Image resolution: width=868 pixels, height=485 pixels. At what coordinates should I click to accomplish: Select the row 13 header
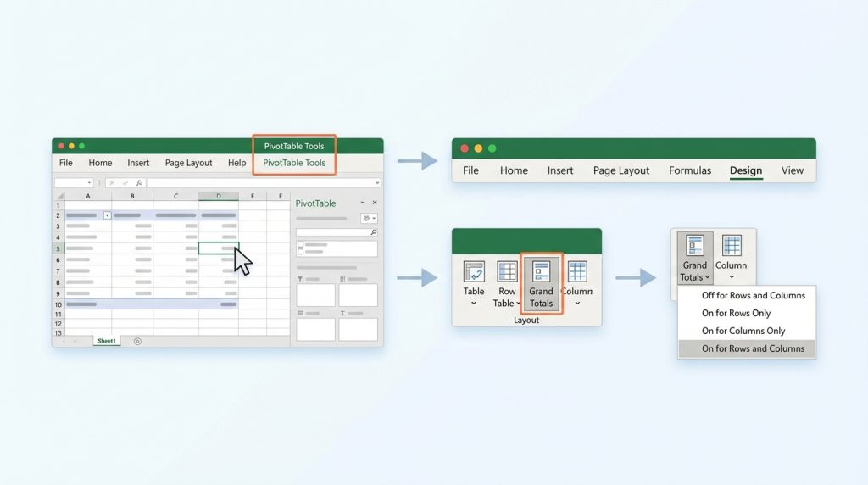point(58,332)
